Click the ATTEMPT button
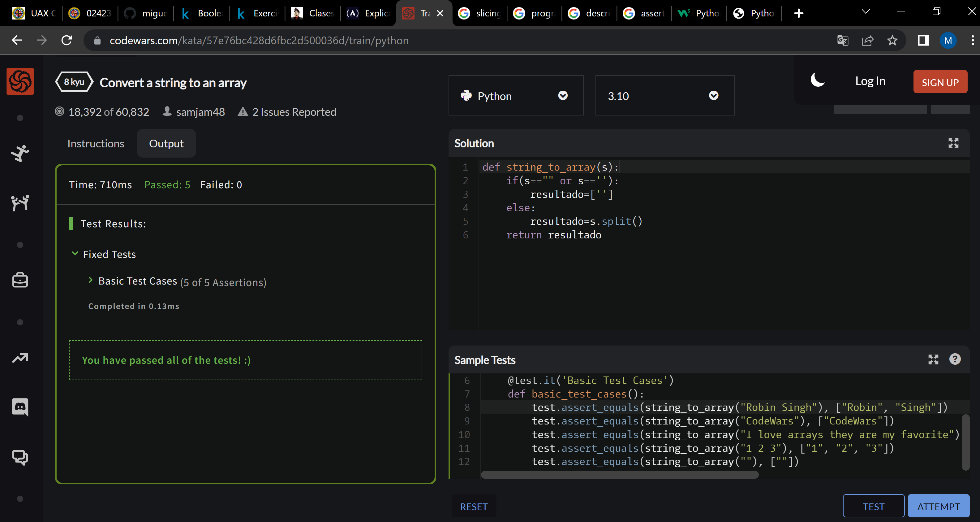 point(938,506)
